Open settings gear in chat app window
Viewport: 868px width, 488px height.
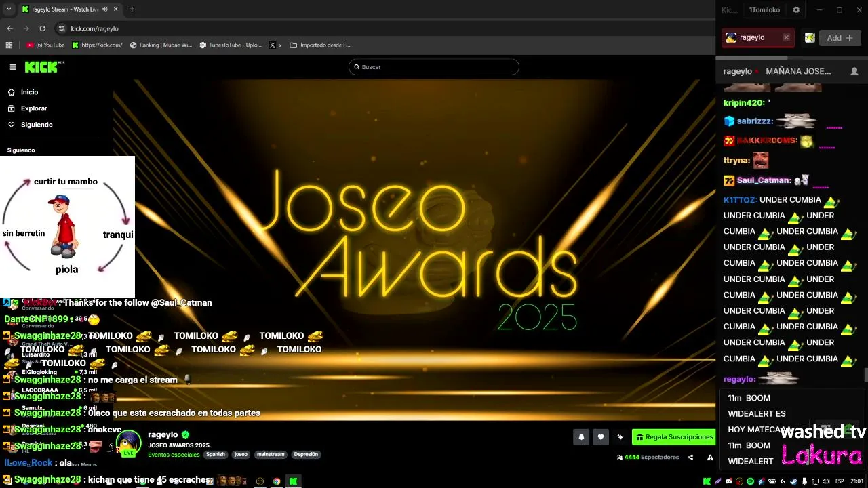(x=796, y=10)
